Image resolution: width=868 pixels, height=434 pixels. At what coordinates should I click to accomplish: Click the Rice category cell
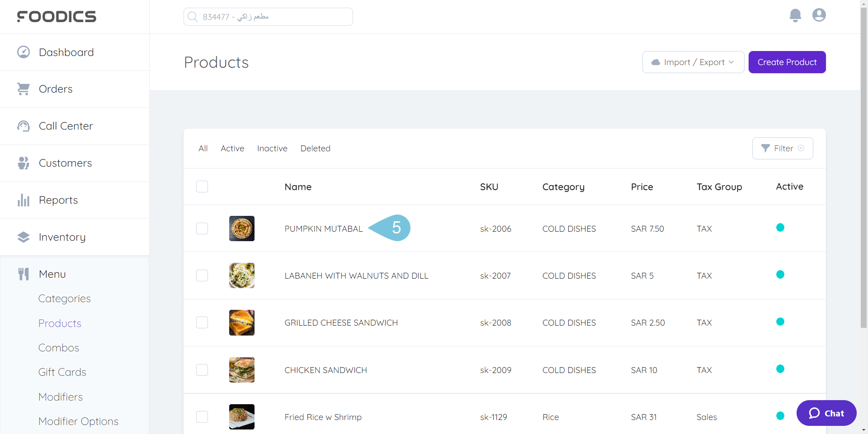point(551,417)
